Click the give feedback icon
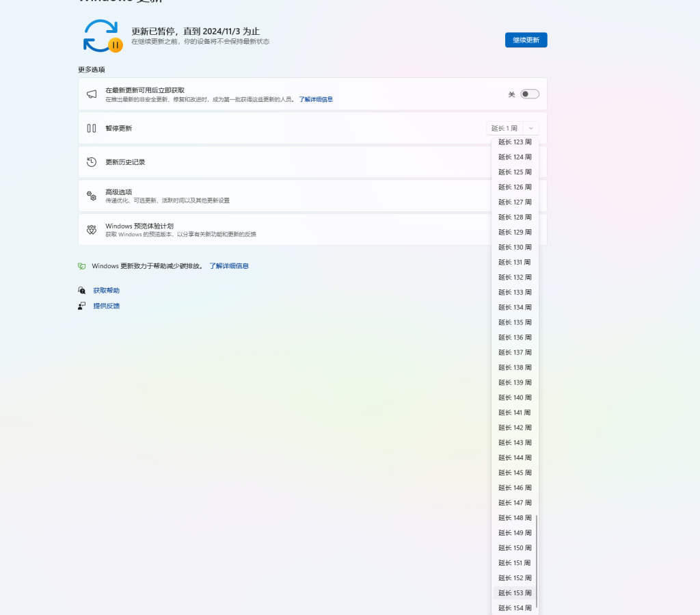The image size is (700, 615). [x=82, y=306]
